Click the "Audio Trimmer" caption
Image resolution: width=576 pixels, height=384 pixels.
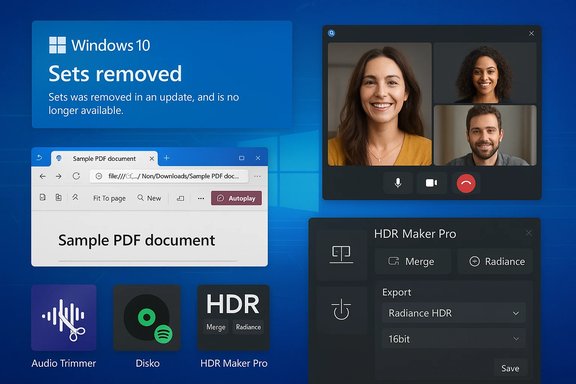[x=64, y=363]
